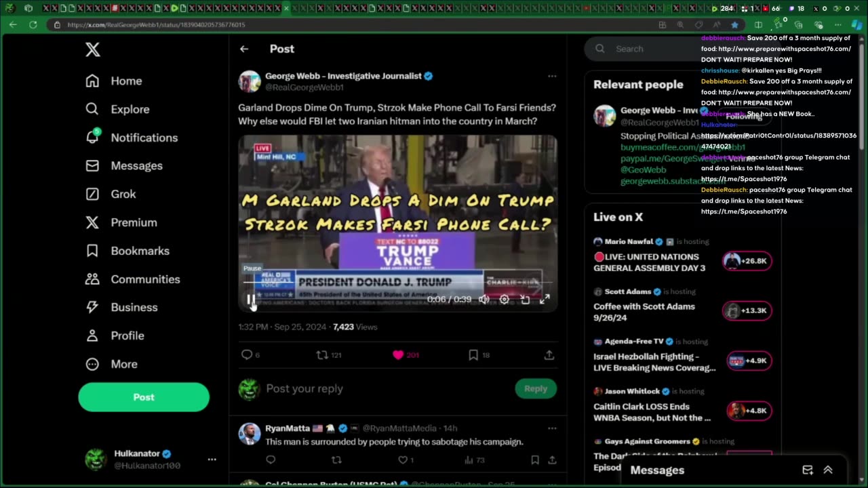
Task: Open the browser menu ellipsis at top right
Action: tap(839, 24)
